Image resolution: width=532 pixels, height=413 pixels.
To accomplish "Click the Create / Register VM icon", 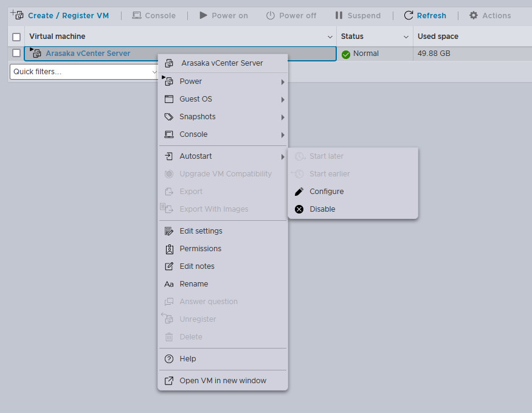I will coord(18,15).
